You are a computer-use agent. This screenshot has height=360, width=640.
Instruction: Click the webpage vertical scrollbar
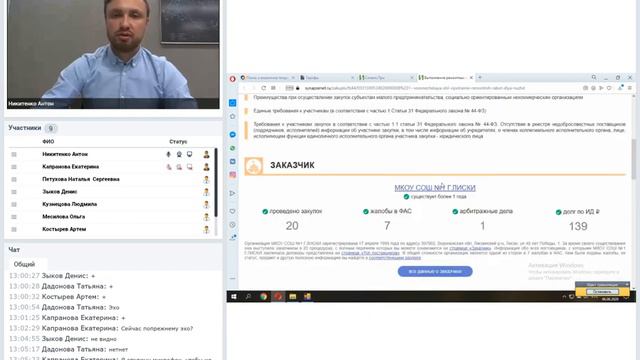(x=633, y=159)
